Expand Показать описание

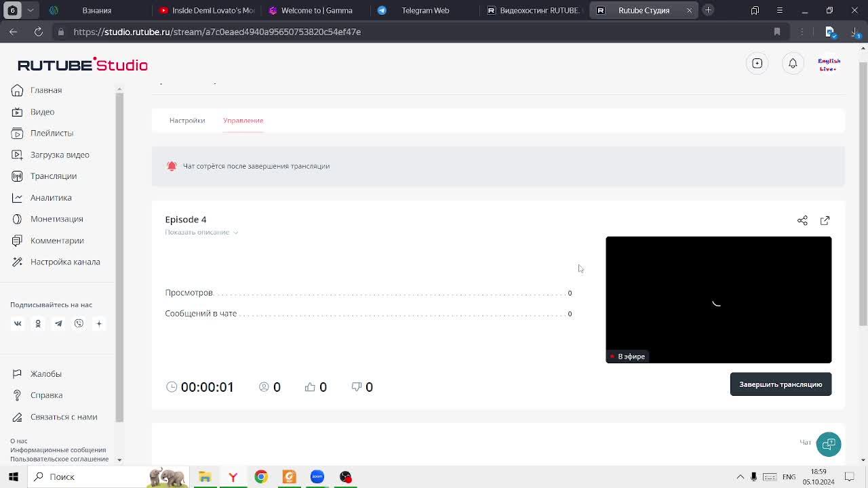pos(201,232)
